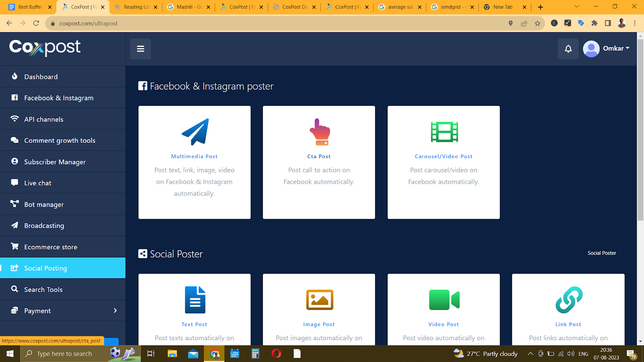Select Social Posting menu item
This screenshot has width=644, height=362.
point(63,268)
